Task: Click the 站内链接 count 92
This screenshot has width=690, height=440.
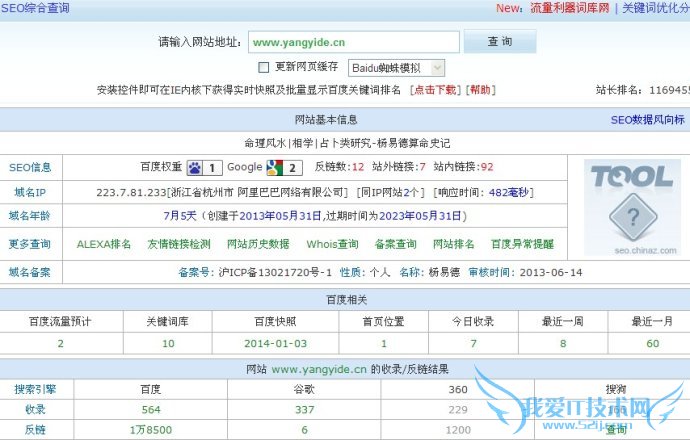Action: click(x=487, y=167)
